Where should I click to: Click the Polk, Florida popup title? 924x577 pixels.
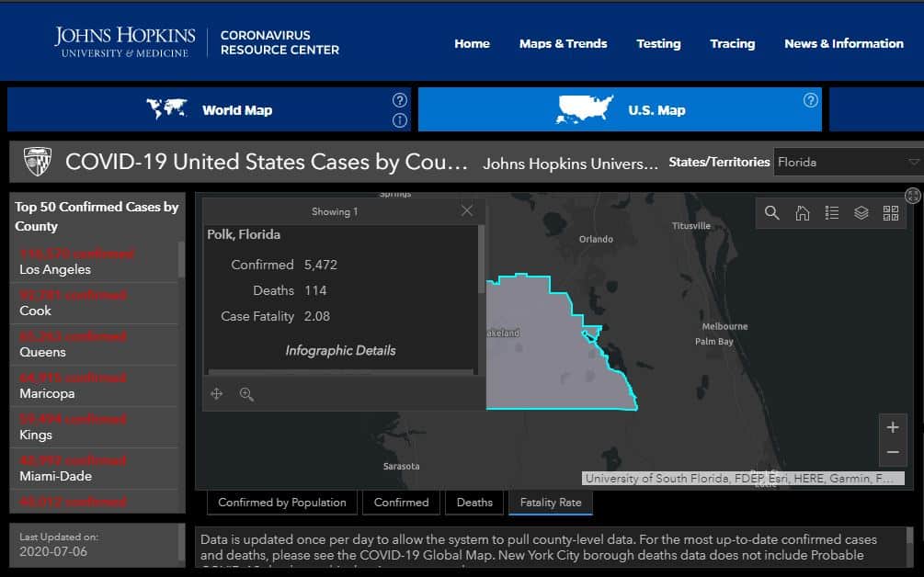tap(244, 234)
